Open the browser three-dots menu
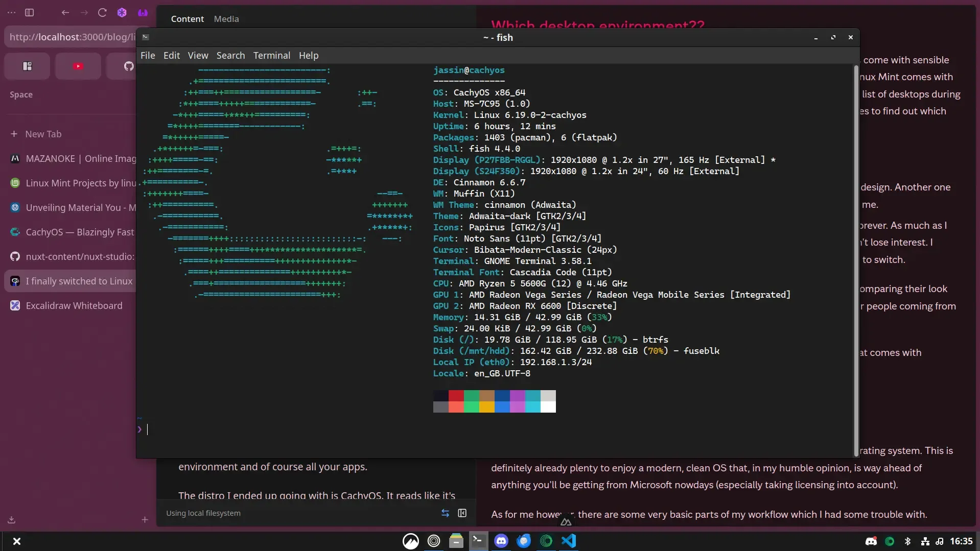This screenshot has height=551, width=980. click(x=11, y=13)
